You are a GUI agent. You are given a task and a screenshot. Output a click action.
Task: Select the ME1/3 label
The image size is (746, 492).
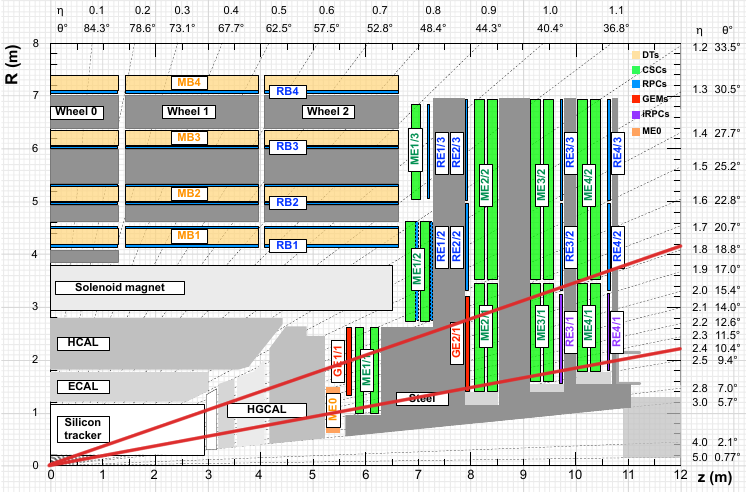click(415, 149)
